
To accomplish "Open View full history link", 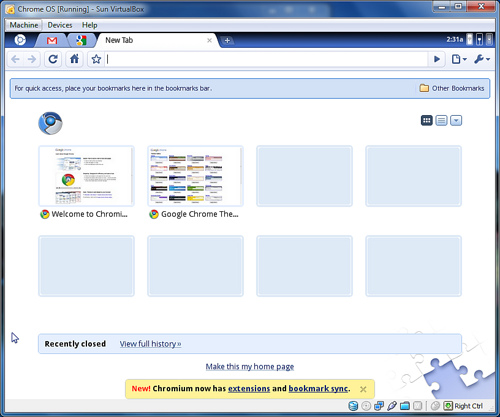I will point(150,344).
